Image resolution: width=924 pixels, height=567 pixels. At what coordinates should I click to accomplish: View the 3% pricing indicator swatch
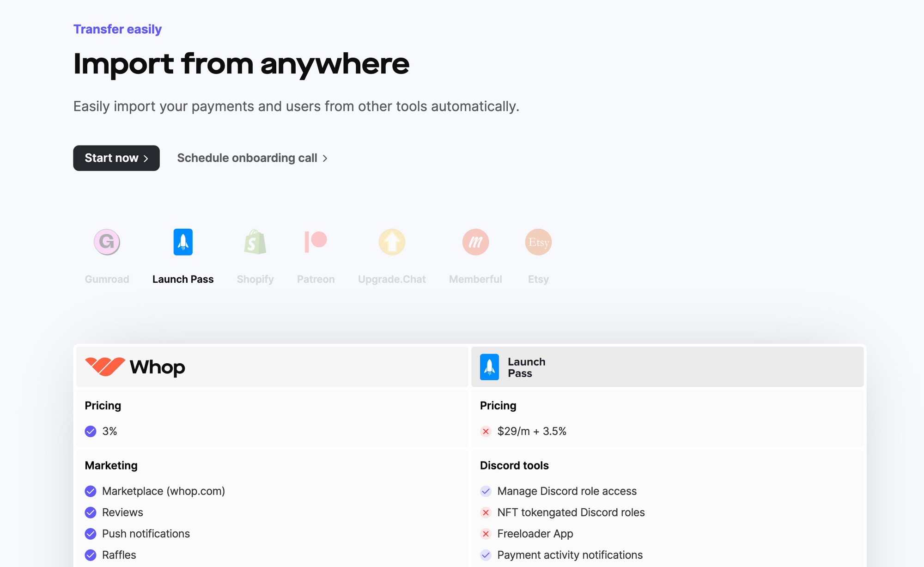pos(91,432)
